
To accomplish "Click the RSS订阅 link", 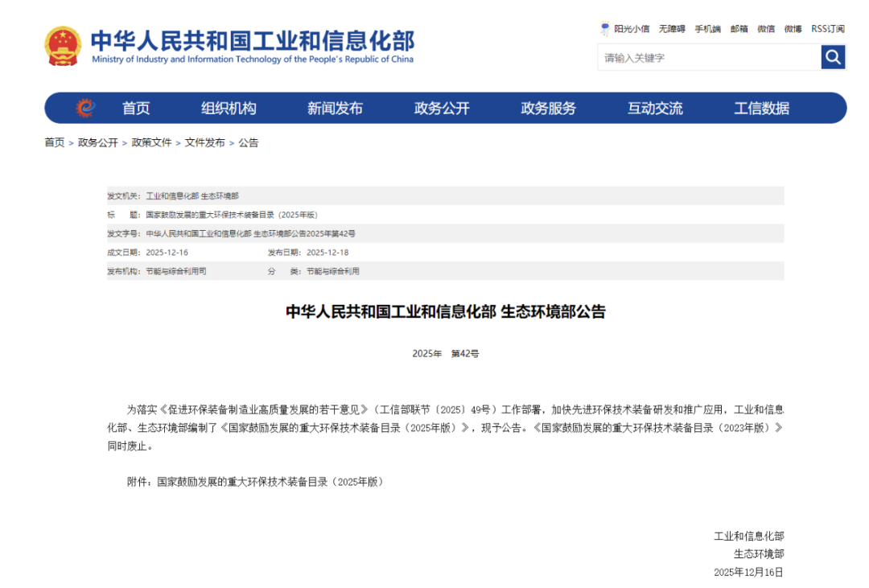I will [828, 29].
